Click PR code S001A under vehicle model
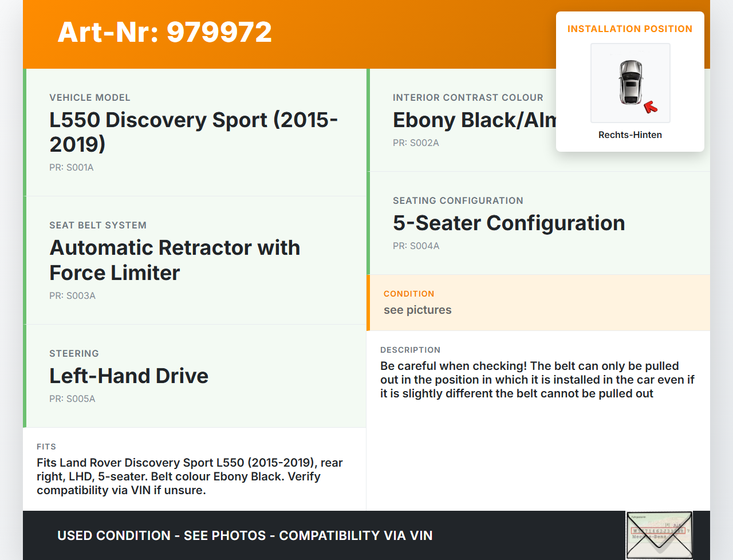This screenshot has width=733, height=560. (72, 168)
